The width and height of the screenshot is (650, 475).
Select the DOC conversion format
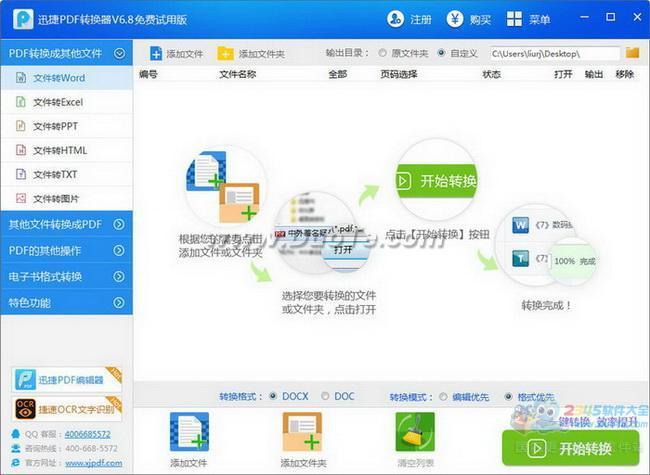(x=325, y=397)
